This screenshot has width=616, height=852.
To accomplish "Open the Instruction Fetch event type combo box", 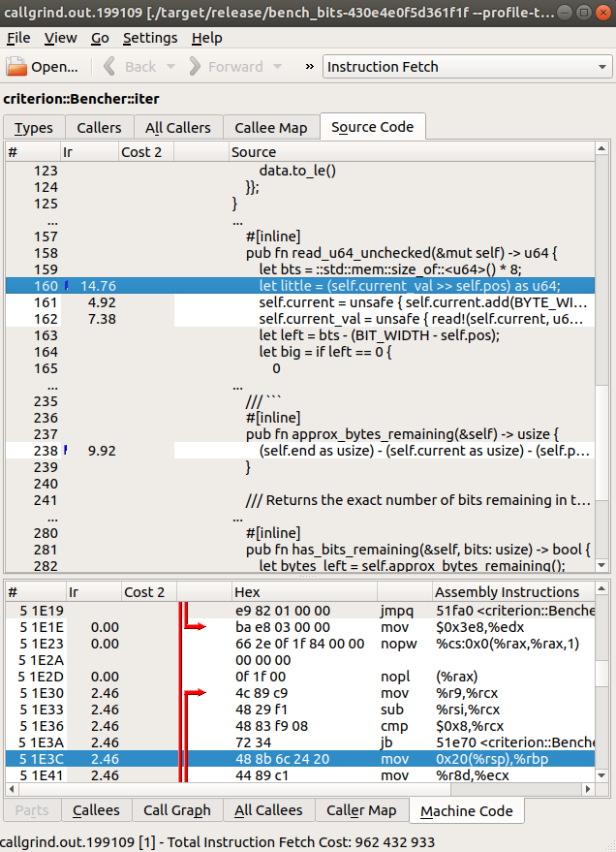I will (466, 67).
